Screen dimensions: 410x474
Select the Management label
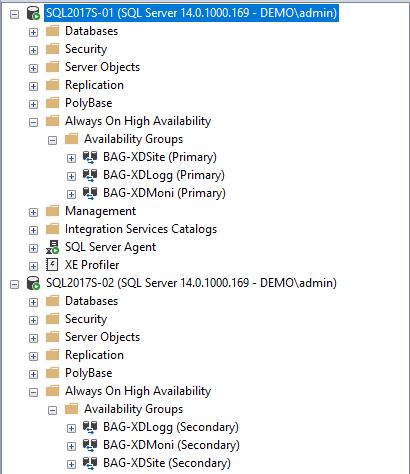(x=100, y=211)
